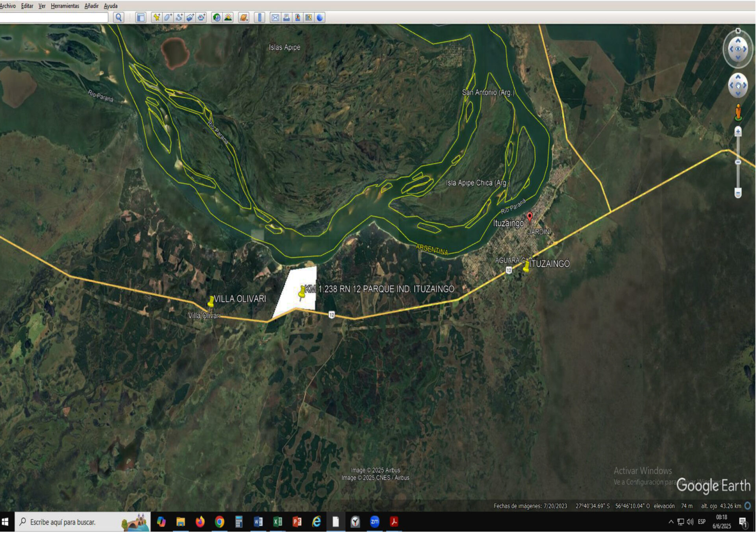
Task: Toggle the sidebar panel icon
Action: coord(141,17)
